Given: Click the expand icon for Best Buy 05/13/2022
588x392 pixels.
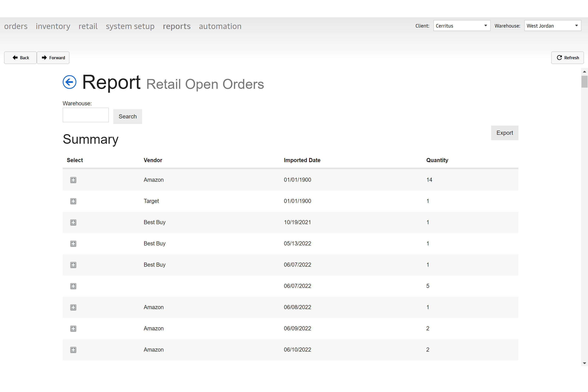Looking at the screenshot, I should click(x=73, y=243).
